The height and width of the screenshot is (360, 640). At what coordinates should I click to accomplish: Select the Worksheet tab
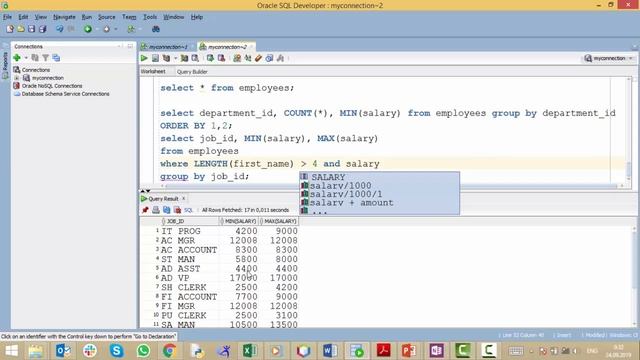pos(153,71)
